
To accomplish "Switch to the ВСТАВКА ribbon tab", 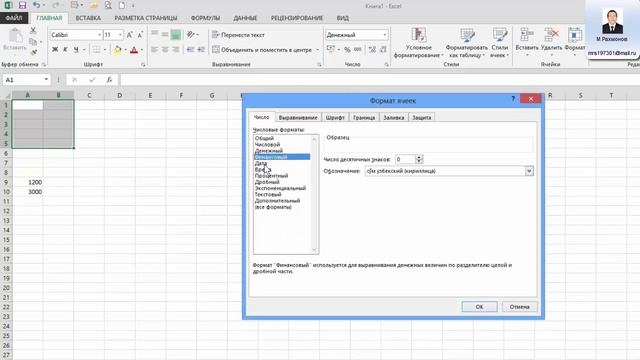I will pyautogui.click(x=88, y=18).
